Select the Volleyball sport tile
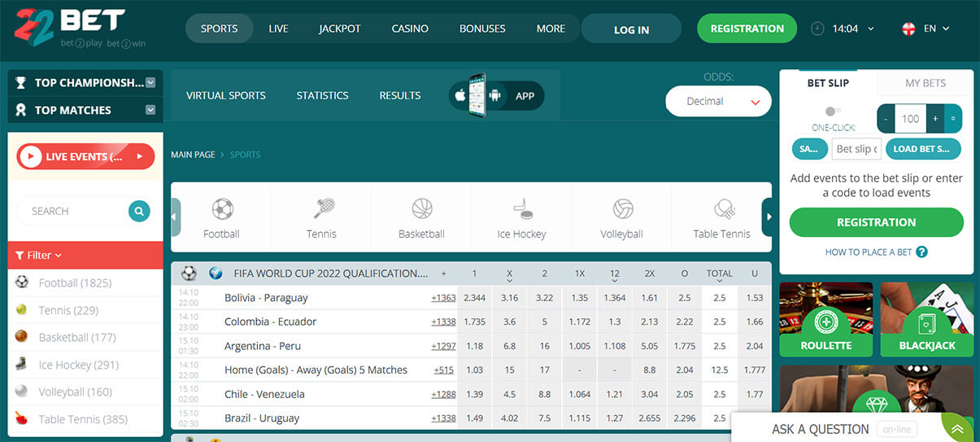Image resolution: width=980 pixels, height=442 pixels. (621, 217)
